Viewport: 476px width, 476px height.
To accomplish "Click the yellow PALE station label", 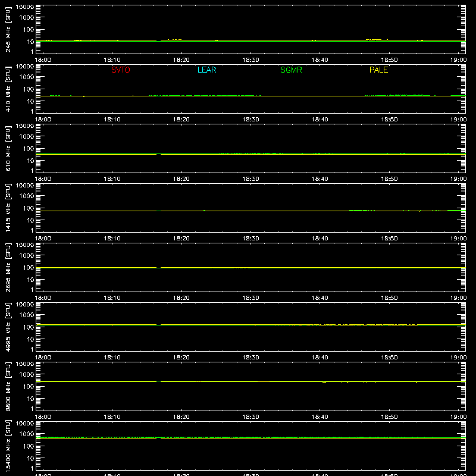I will 378,70.
